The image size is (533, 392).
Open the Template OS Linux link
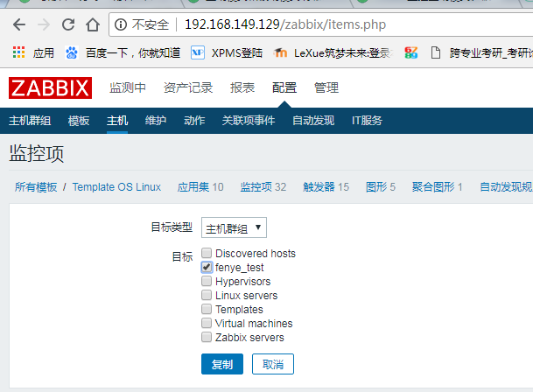click(116, 187)
